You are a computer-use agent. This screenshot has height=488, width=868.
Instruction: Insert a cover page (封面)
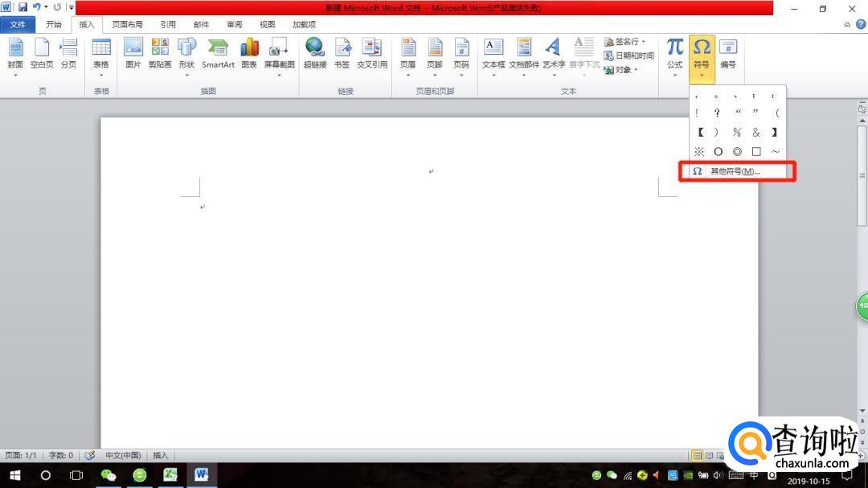(x=15, y=55)
